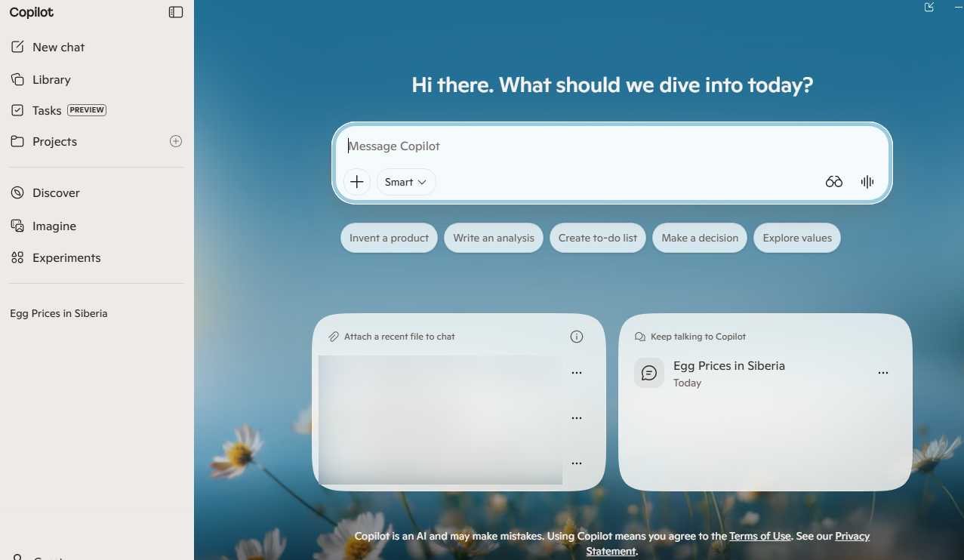Open the Smart mode dropdown

click(x=406, y=182)
